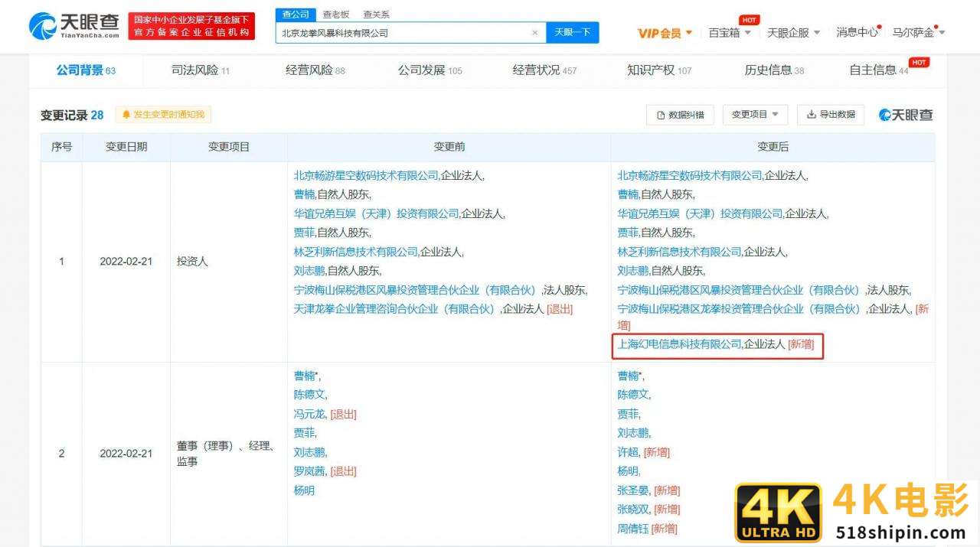Open 北京畅游星空数码技术有限公司 link in 变更后 column
This screenshot has height=547, width=980.
tap(690, 175)
